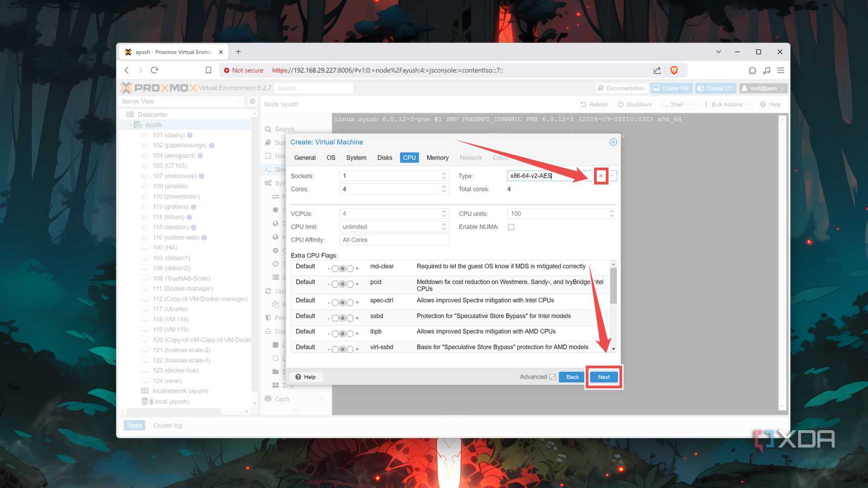Click the Reboot node button
868x488 pixels.
coord(594,105)
